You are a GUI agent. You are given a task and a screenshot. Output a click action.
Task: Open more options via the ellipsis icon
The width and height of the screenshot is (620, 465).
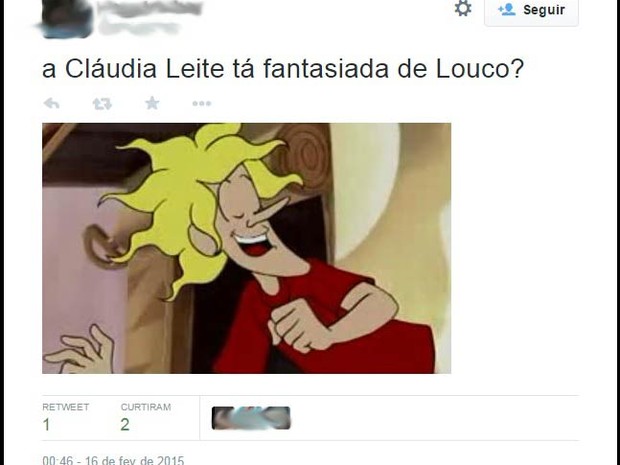tap(202, 104)
